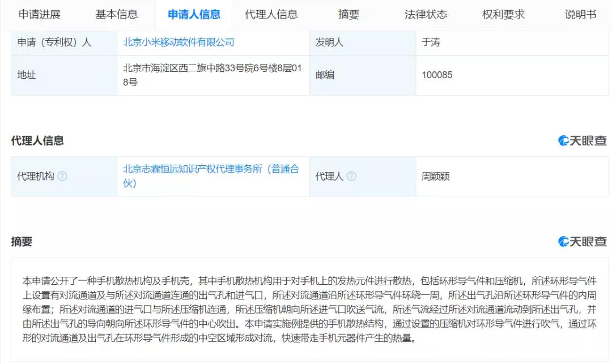Screen dimensions: 612x364
Task: Switch to the 基本信息 tab
Action: click(x=116, y=15)
